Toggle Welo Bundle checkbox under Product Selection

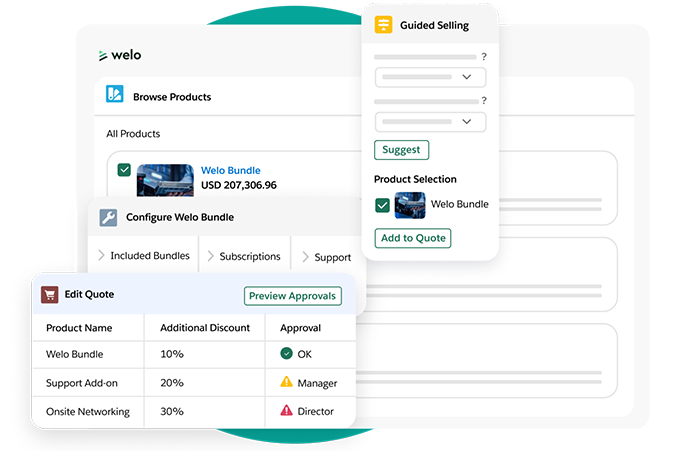[382, 205]
